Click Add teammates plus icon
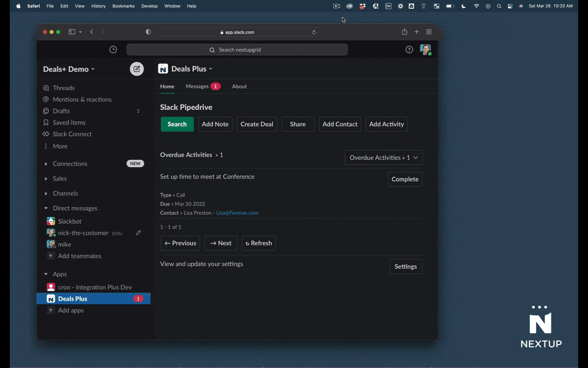588x368 pixels. pyautogui.click(x=51, y=256)
